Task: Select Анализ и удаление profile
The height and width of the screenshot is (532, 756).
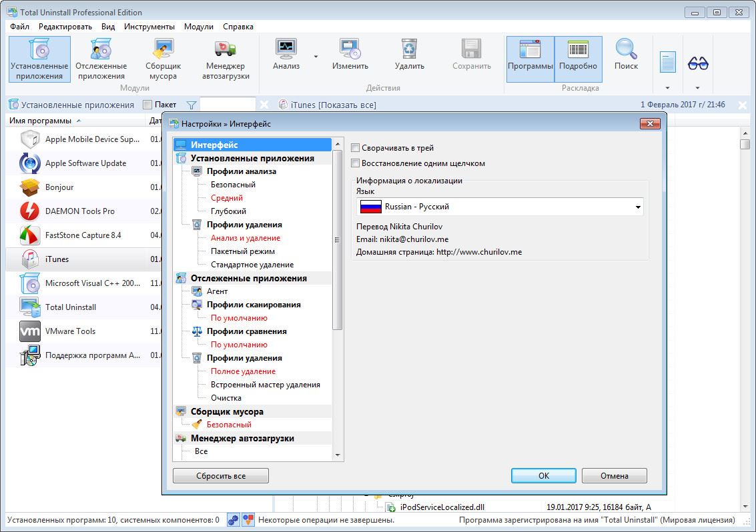Action: [246, 238]
